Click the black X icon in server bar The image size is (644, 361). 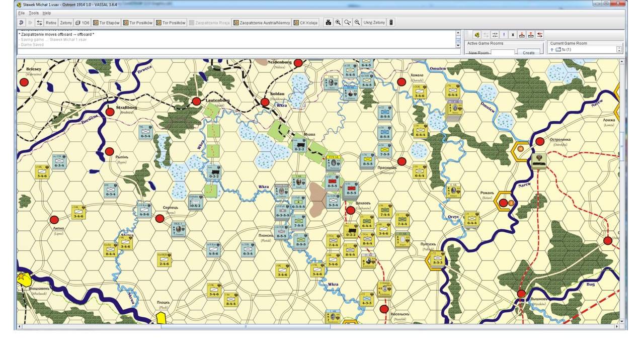click(513, 35)
